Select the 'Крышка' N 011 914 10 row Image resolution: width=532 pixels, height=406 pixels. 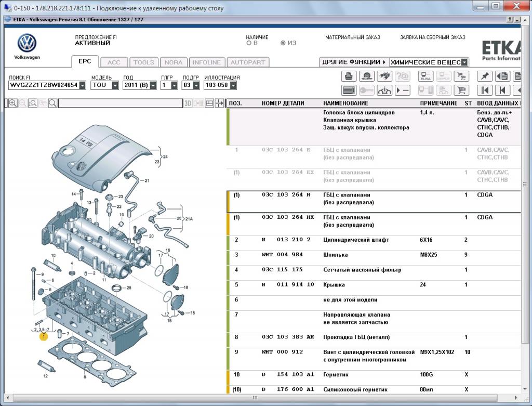click(x=374, y=288)
